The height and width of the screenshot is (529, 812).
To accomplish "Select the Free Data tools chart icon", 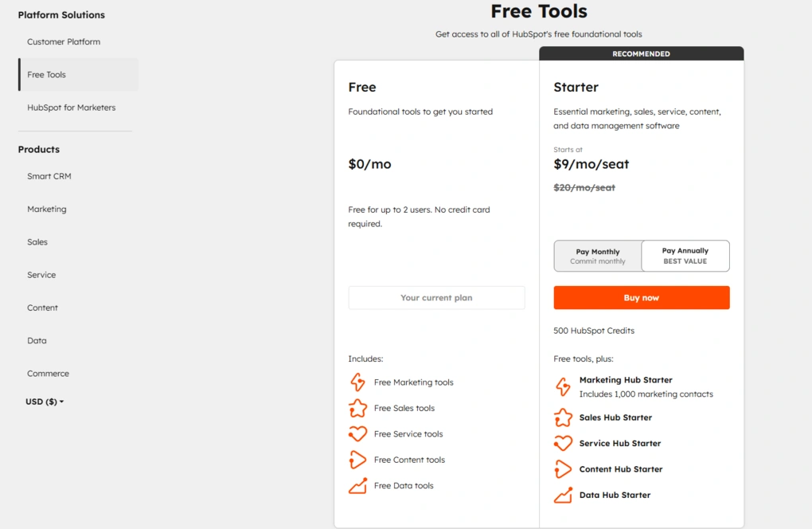I will tap(357, 485).
